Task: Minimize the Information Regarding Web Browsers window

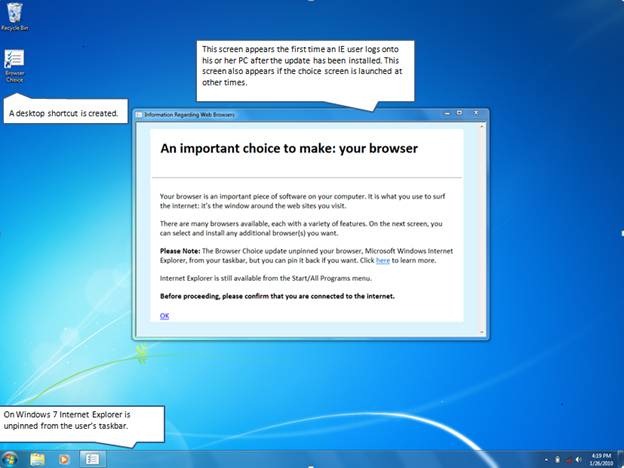Action: pyautogui.click(x=447, y=114)
